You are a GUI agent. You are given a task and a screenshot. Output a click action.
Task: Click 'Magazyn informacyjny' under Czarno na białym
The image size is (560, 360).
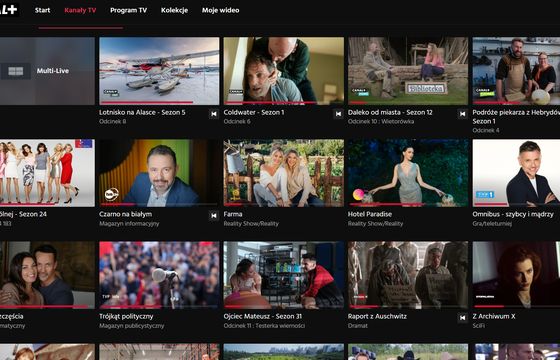(129, 224)
